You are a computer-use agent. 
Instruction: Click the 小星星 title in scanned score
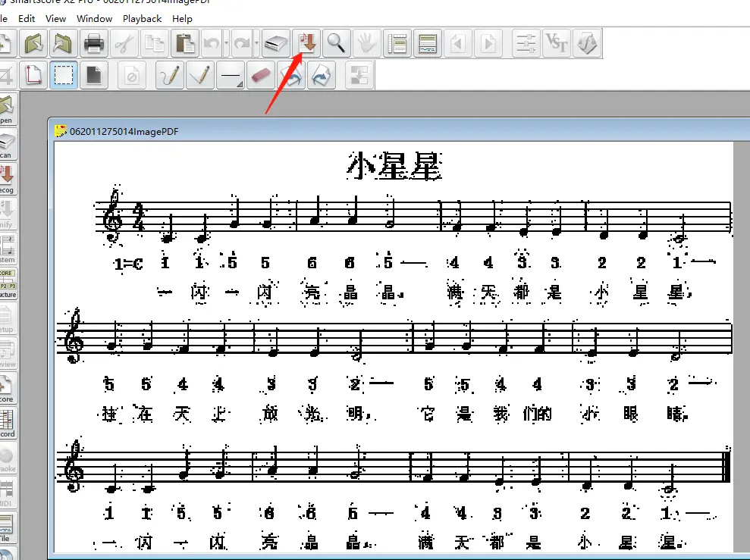[394, 166]
